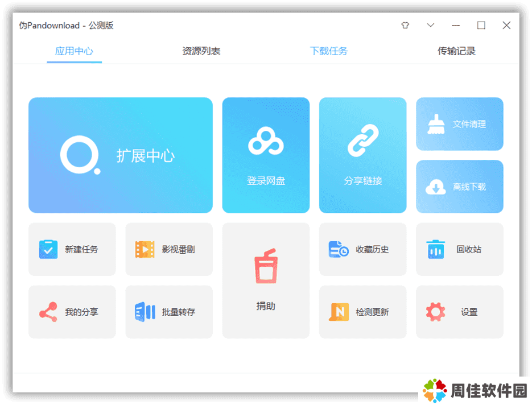Open 批量转存 label
Screen dimensions: 532x405
click(x=179, y=312)
